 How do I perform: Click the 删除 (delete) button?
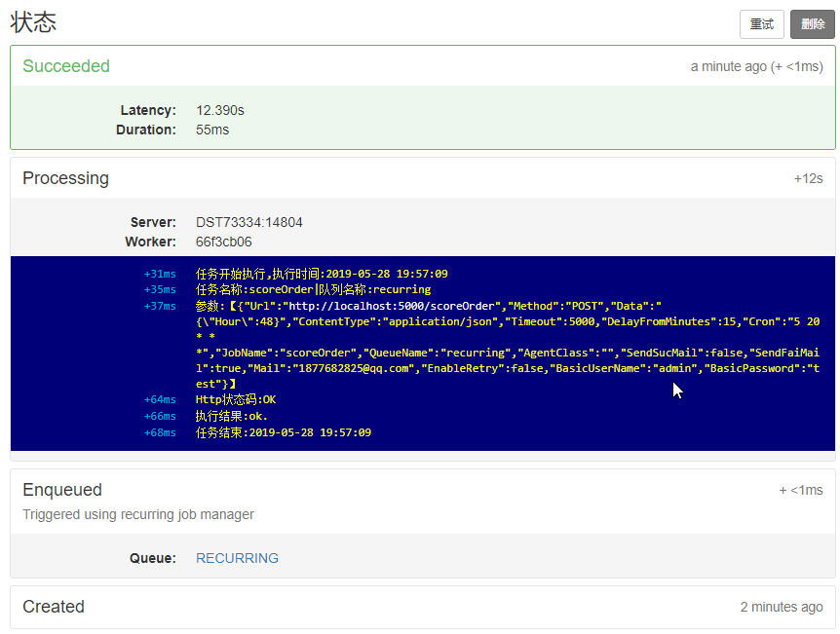pos(812,24)
